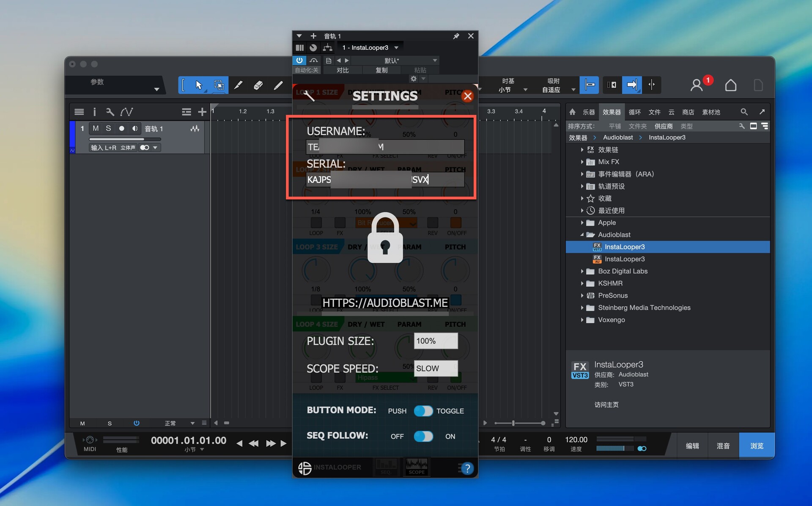The width and height of the screenshot is (812, 506).
Task: Click the browser search magnifier icon
Action: point(744,112)
